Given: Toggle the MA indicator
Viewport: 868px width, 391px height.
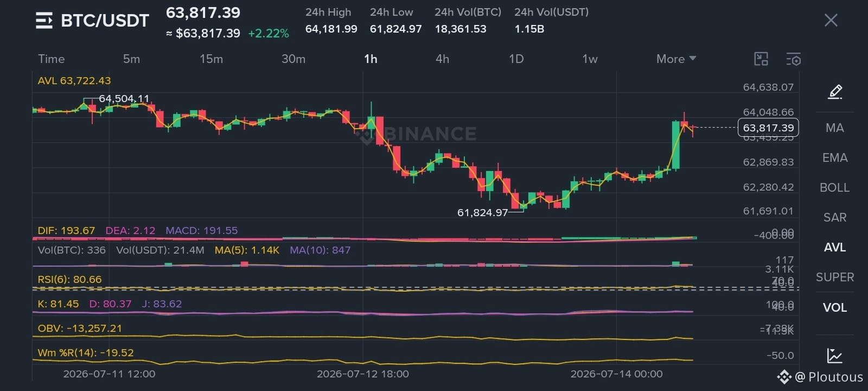Looking at the screenshot, I should tap(834, 128).
